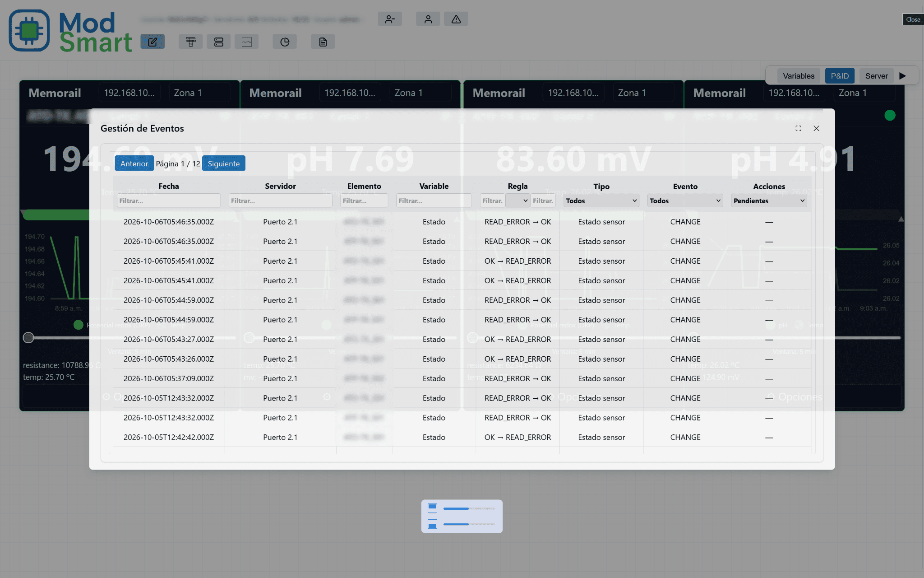Open the document report icon
The width and height of the screenshot is (924, 578).
click(323, 42)
